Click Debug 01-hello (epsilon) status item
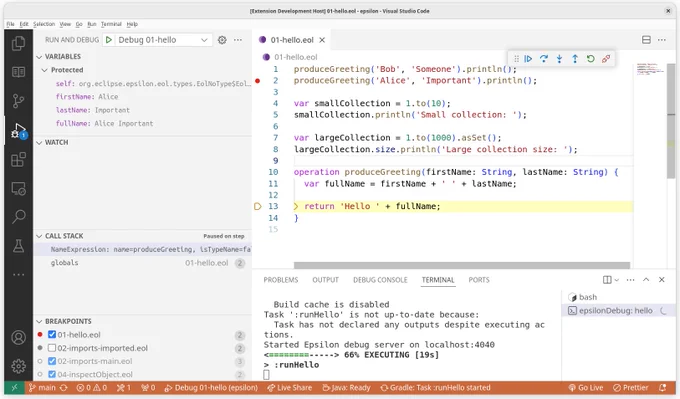680x399 pixels. [211, 388]
